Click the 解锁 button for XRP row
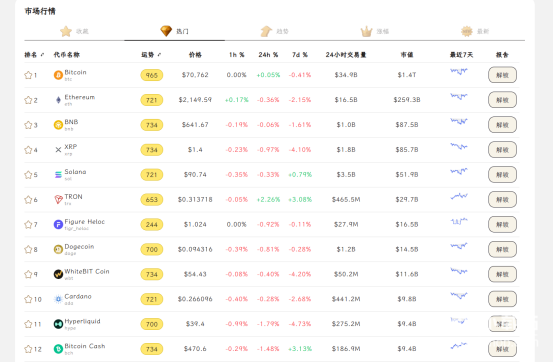Screen dimensions: 553x362 tap(502, 150)
